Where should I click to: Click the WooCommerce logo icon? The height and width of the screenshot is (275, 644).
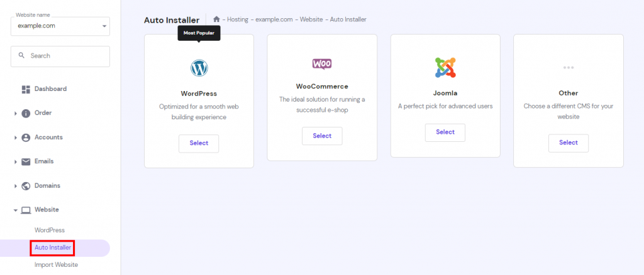click(x=322, y=63)
